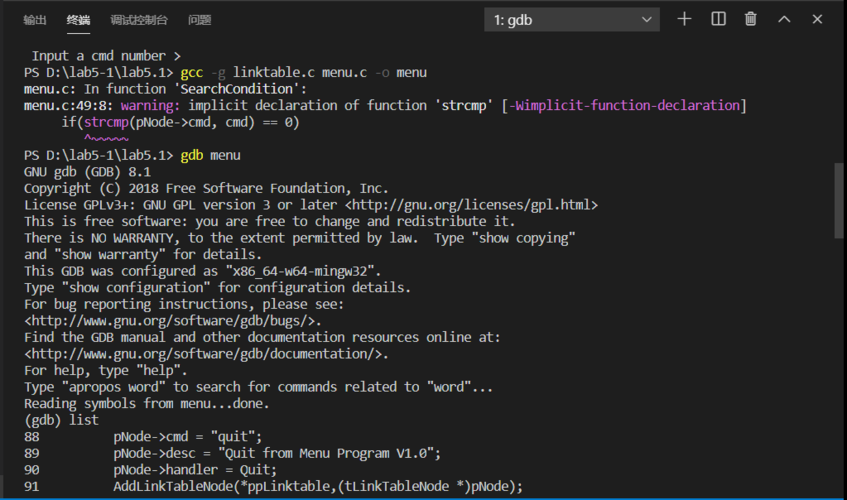Click the 'gdb menu' command in terminal
The width and height of the screenshot is (847, 500).
(210, 156)
